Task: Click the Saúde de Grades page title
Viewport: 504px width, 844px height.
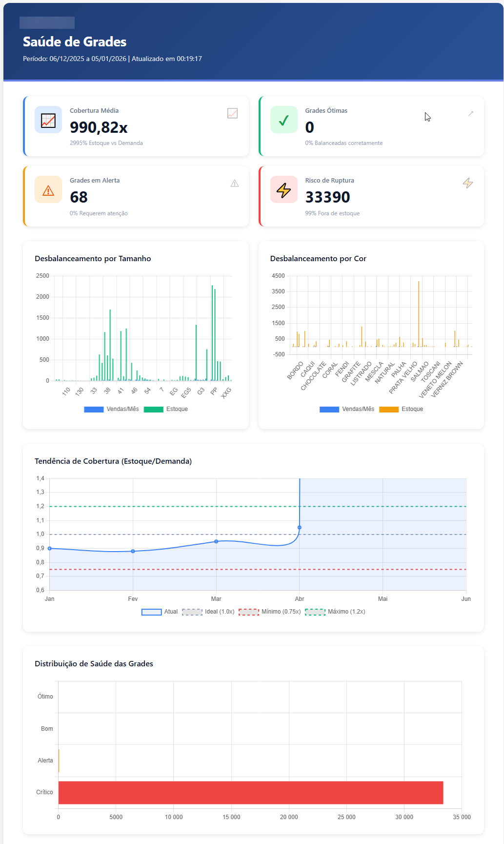Action: [75, 42]
